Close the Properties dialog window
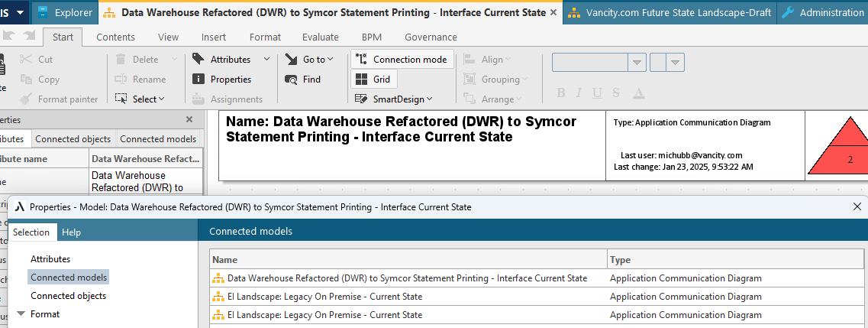 point(857,206)
